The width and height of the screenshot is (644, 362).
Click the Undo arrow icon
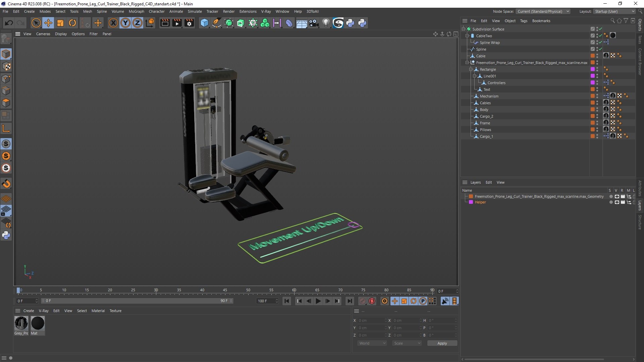pyautogui.click(x=9, y=23)
